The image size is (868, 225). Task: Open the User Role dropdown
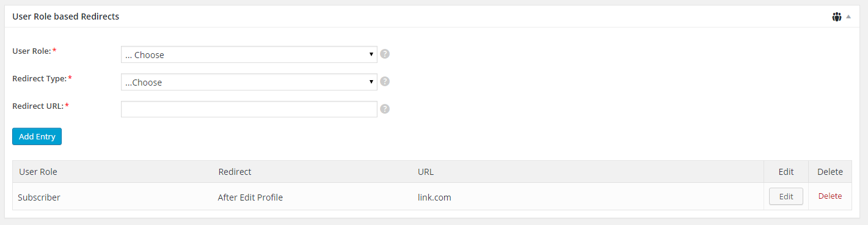coord(249,54)
